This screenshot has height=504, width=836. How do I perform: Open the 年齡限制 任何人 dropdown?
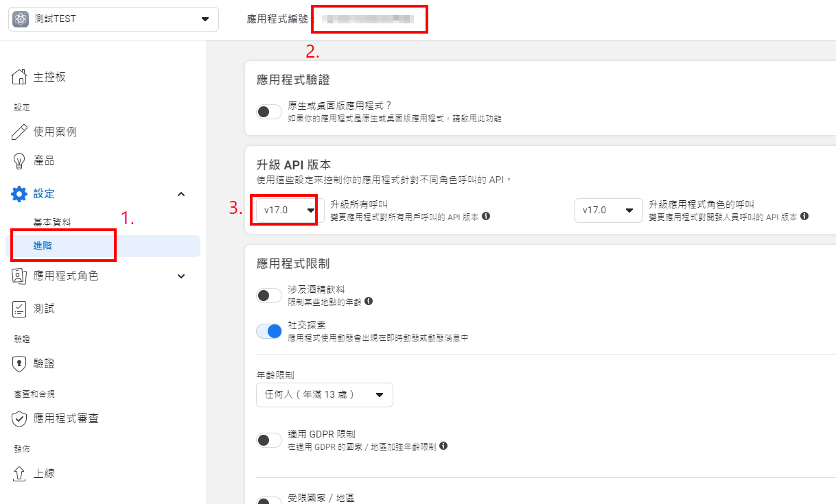(x=324, y=395)
